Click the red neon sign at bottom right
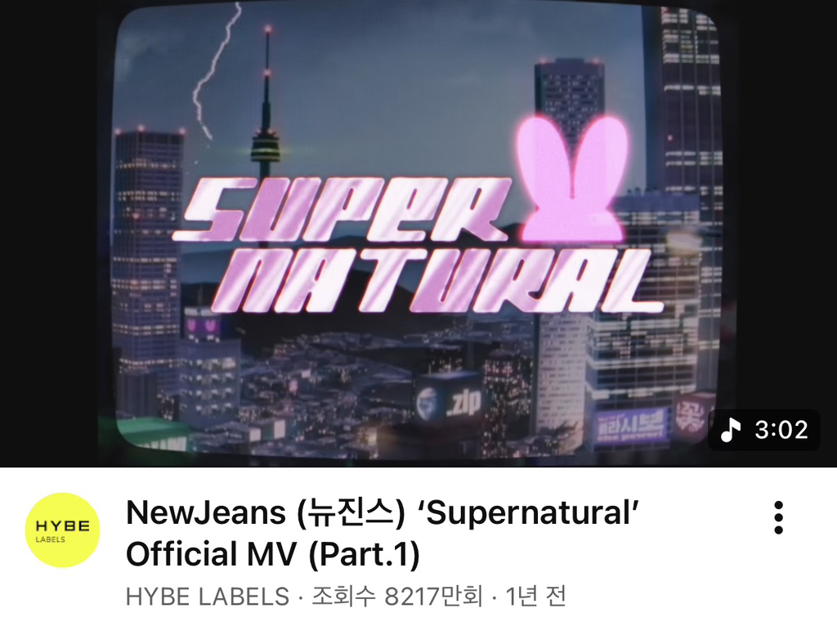The image size is (837, 644). pos(690,415)
